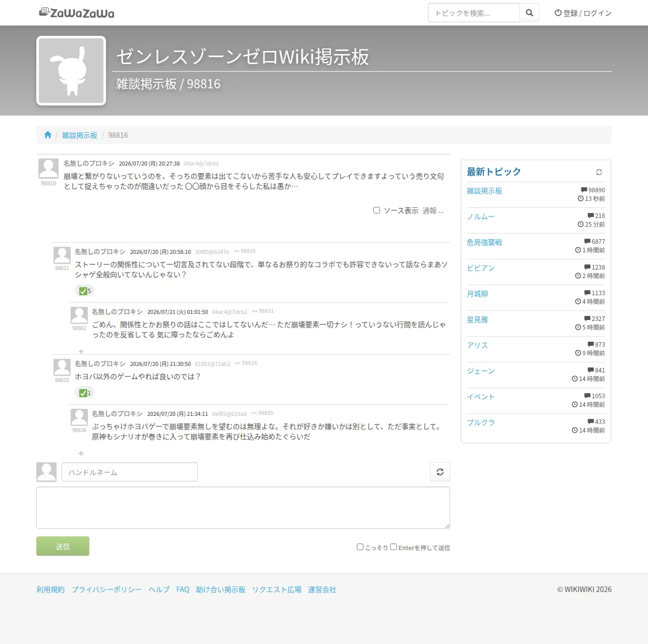
Task: Open the 月城柳 topic
Action: point(477,294)
